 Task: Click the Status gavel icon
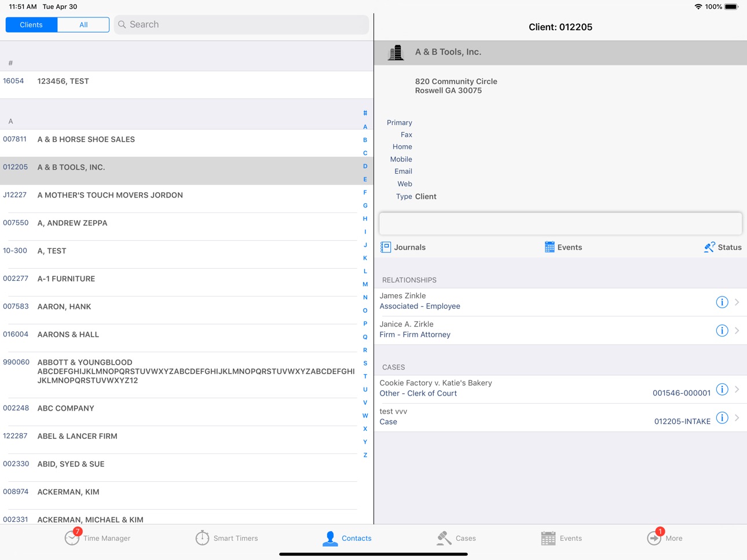pos(709,247)
